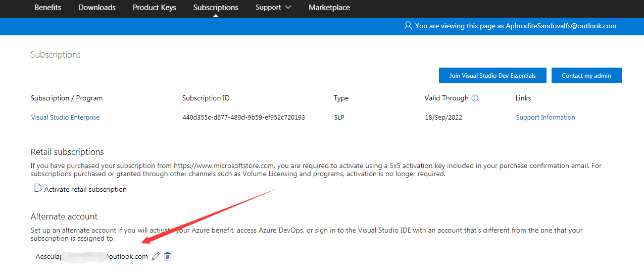644x278 pixels.
Task: Go to the Downloads tab
Action: (97, 8)
